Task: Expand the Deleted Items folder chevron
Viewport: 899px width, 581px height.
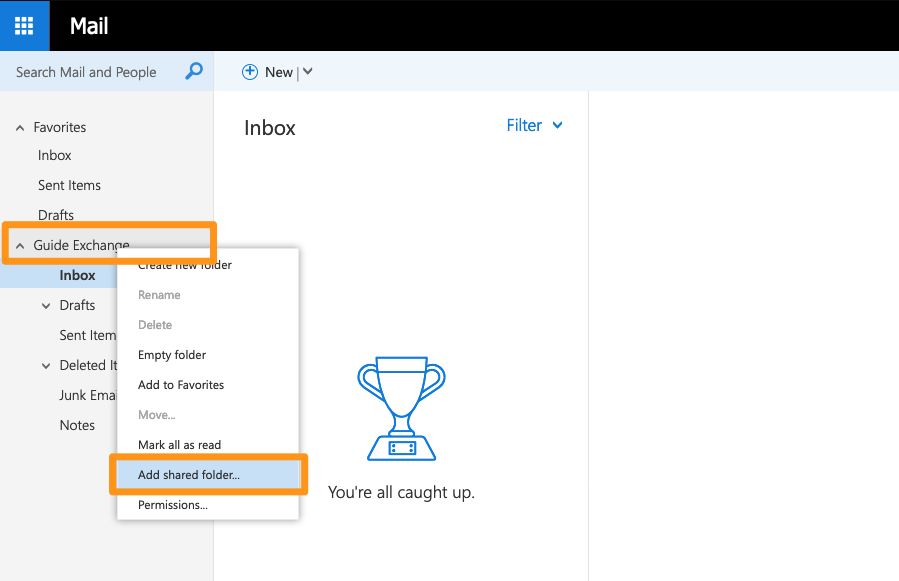Action: (45, 364)
